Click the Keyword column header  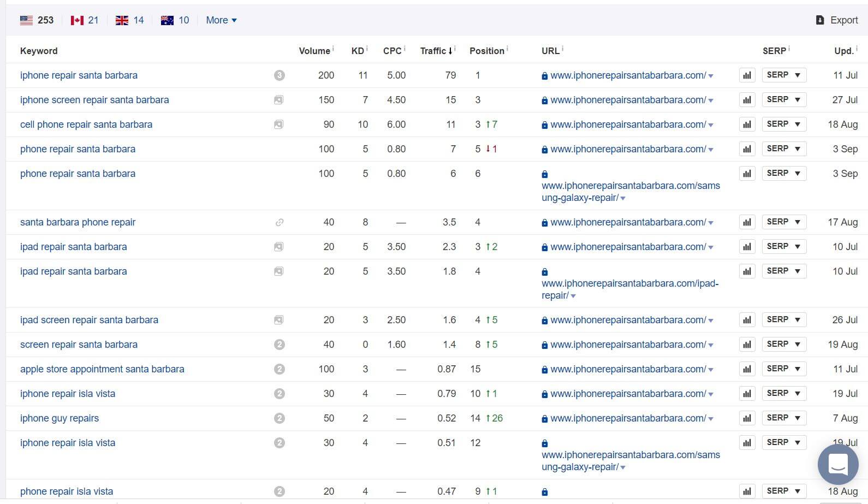39,51
